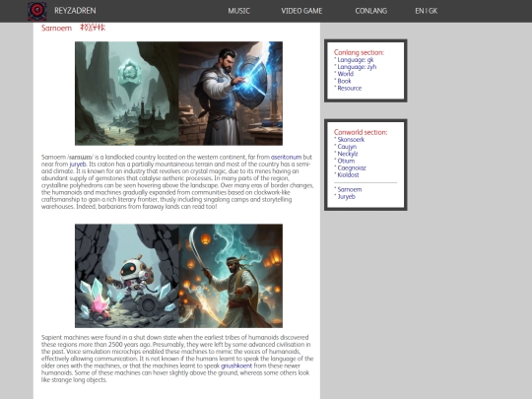This screenshot has width=532, height=399.
Task: Open the MUSIC menu item
Action: (x=238, y=11)
